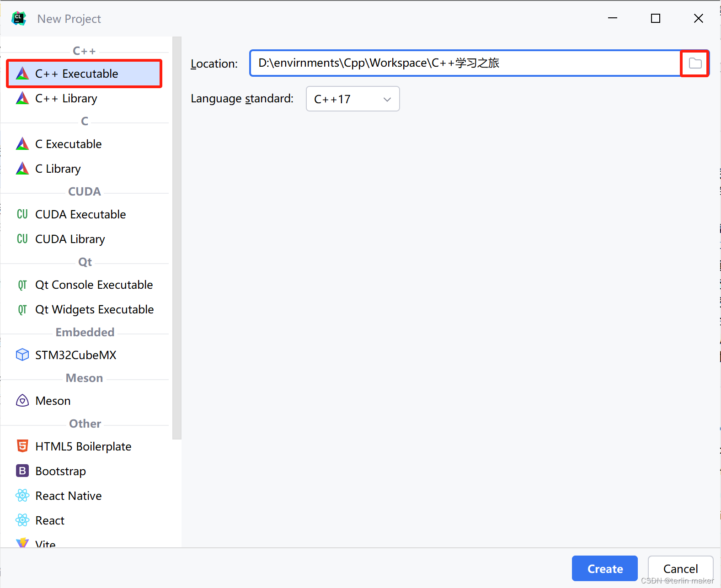The image size is (721, 588).
Task: Select C++ Library project type
Action: tap(84, 98)
